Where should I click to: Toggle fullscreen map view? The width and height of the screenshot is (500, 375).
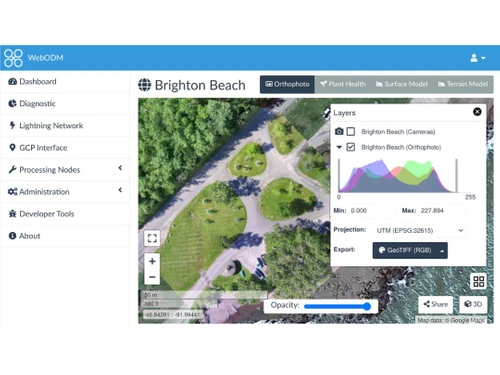152,238
